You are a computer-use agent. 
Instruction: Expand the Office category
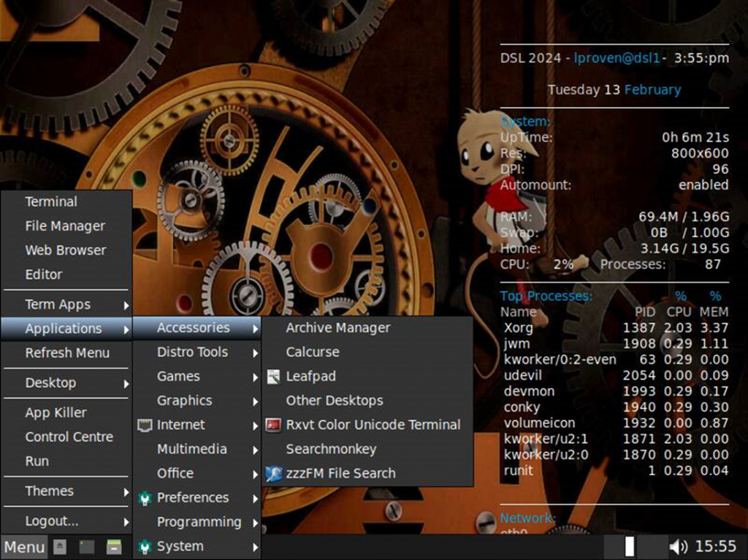[197, 474]
